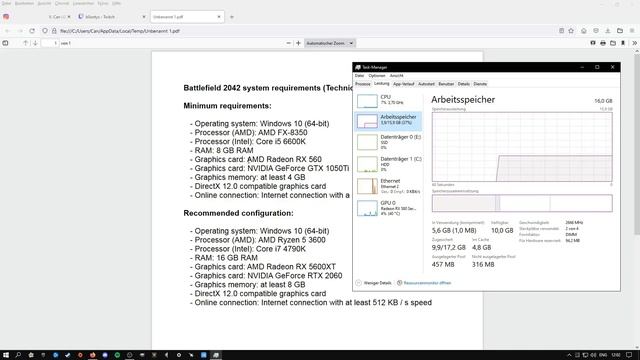This screenshot has height=360, width=640.
Task: Click the PDF page number field
Action: click(50, 43)
